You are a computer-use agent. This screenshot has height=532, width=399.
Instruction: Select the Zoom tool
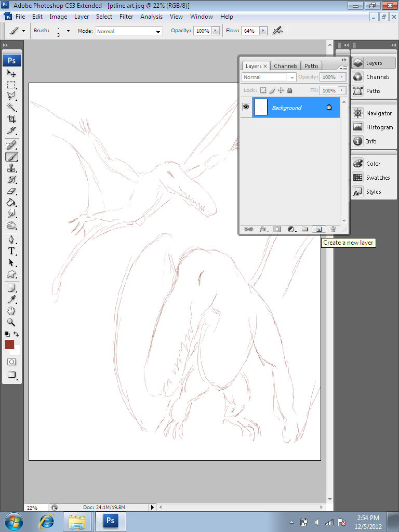point(11,322)
